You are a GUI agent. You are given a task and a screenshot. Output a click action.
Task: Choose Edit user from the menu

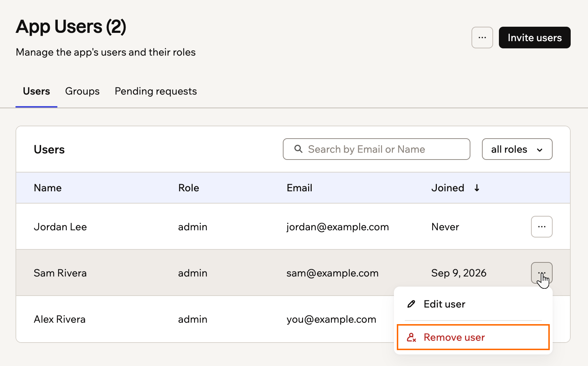(x=473, y=304)
